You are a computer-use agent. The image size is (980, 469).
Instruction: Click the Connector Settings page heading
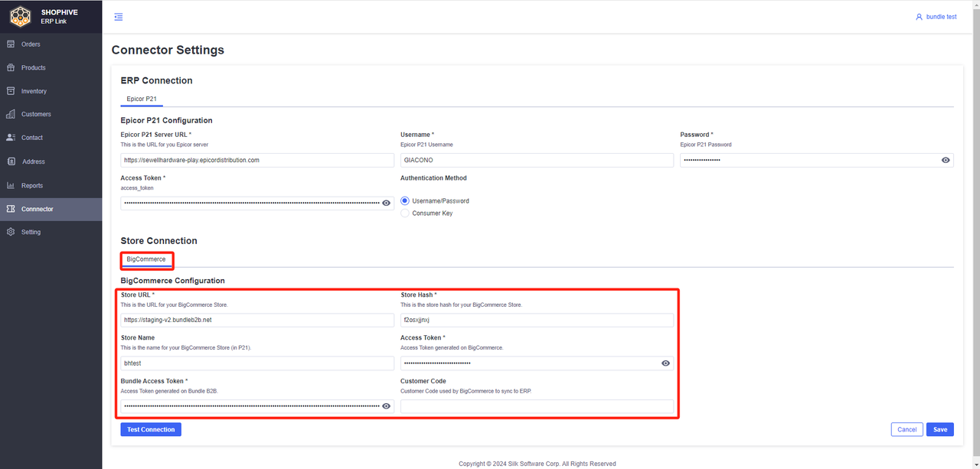pyautogui.click(x=168, y=50)
